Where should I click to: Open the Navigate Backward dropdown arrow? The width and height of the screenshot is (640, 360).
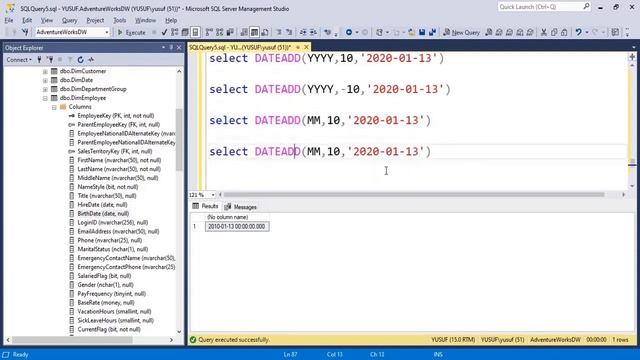tap(357, 32)
